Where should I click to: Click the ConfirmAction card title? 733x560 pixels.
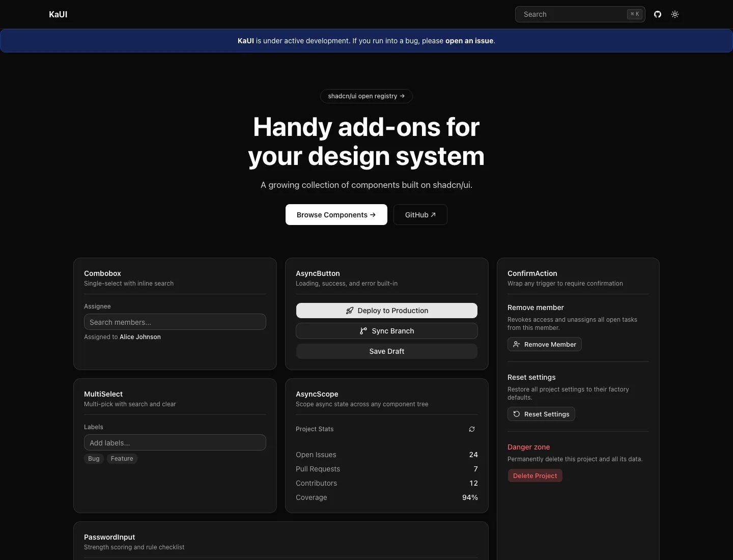click(x=532, y=273)
